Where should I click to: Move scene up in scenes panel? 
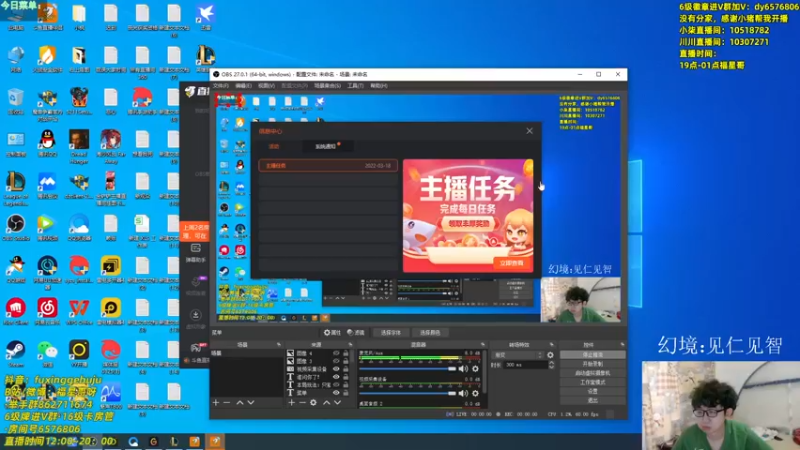point(239,403)
